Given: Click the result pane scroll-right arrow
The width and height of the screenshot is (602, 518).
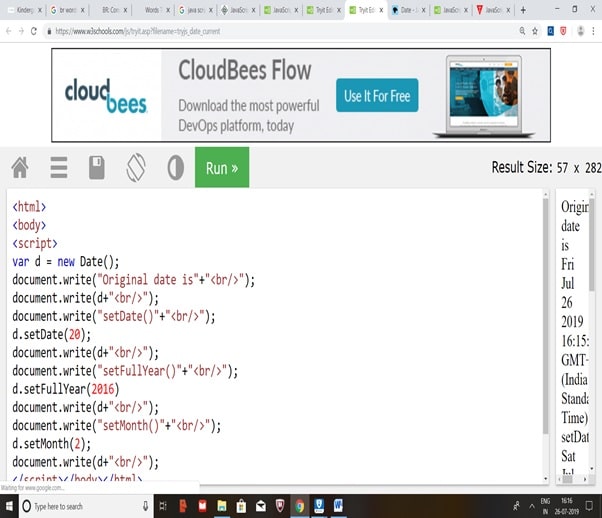Looking at the screenshot, I should click(585, 479).
